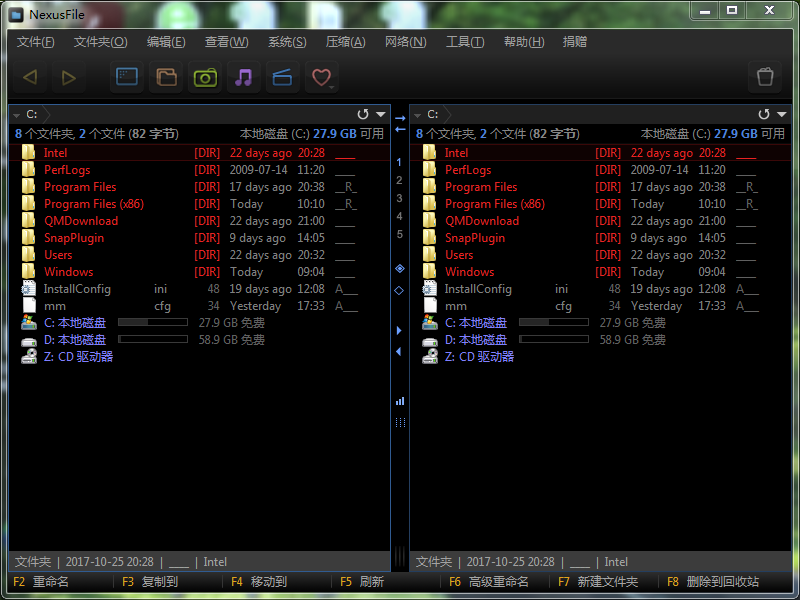Select the Windows folder in the left pane
The image size is (800, 600).
[x=199, y=272]
